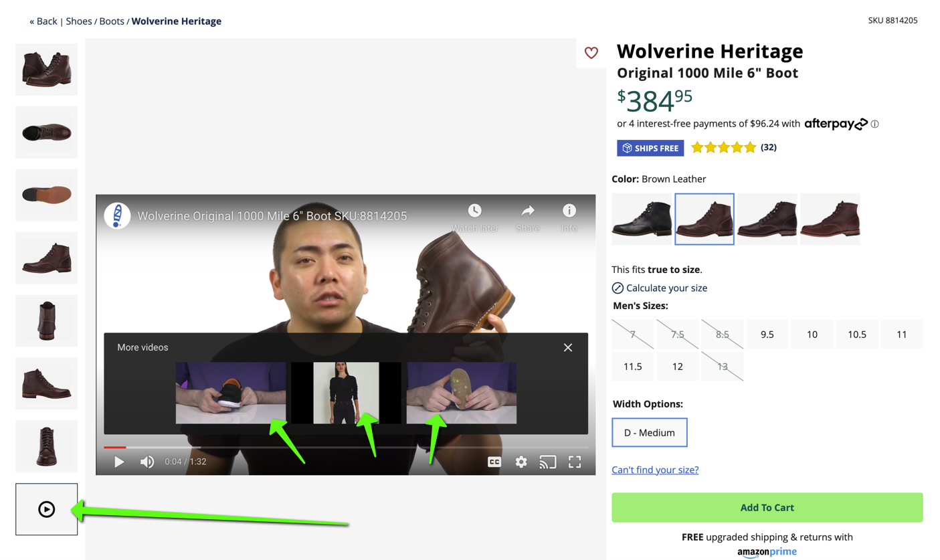Image resolution: width=940 pixels, height=560 pixels.
Task: Open the Afterpay info icon
Action: pos(874,124)
